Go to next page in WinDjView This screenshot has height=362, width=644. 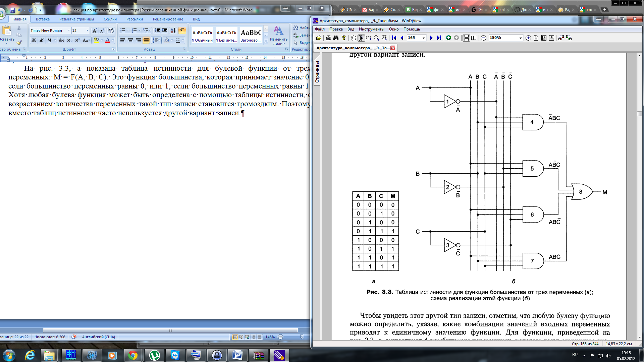431,38
